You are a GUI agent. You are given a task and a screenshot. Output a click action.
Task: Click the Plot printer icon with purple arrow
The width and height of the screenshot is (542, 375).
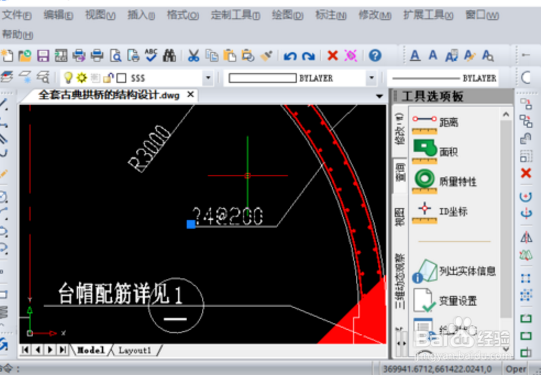coord(79,55)
